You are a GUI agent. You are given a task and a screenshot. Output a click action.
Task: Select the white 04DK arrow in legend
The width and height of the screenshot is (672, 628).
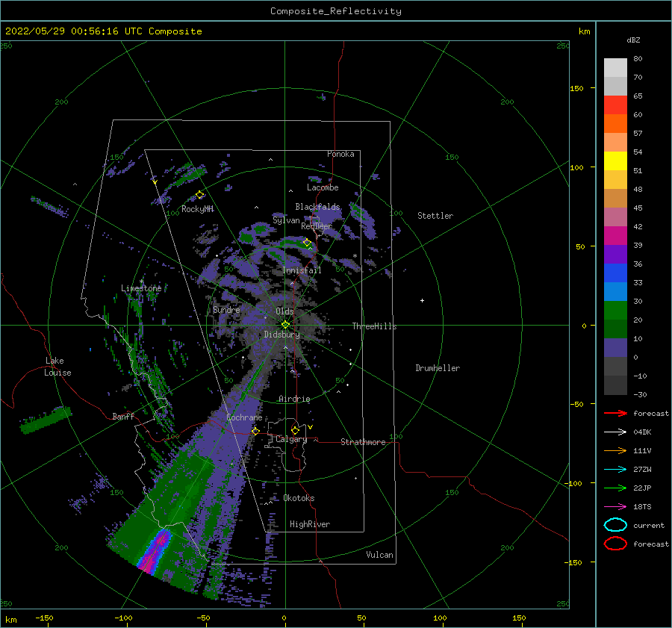click(615, 432)
